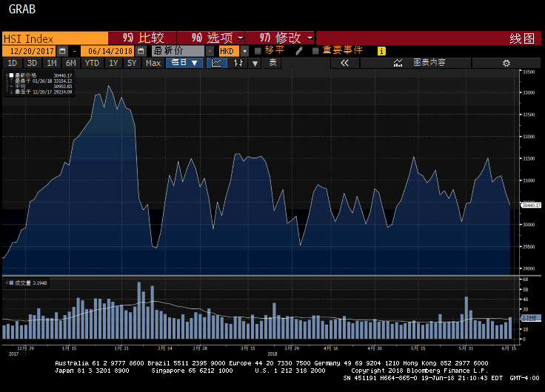Viewport: 545px width, 392px height.
Task: Click the 2.194B volume axis label
Action: tap(531, 318)
